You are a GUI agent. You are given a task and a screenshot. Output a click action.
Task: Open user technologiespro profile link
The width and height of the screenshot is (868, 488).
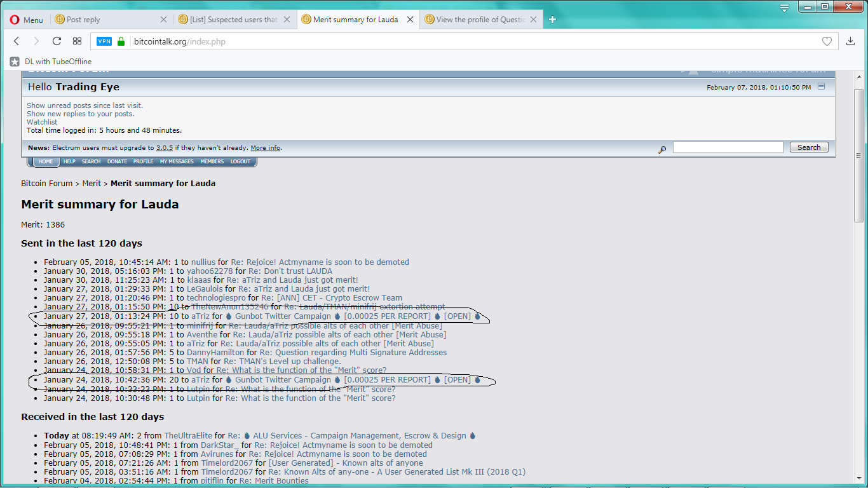point(216,297)
